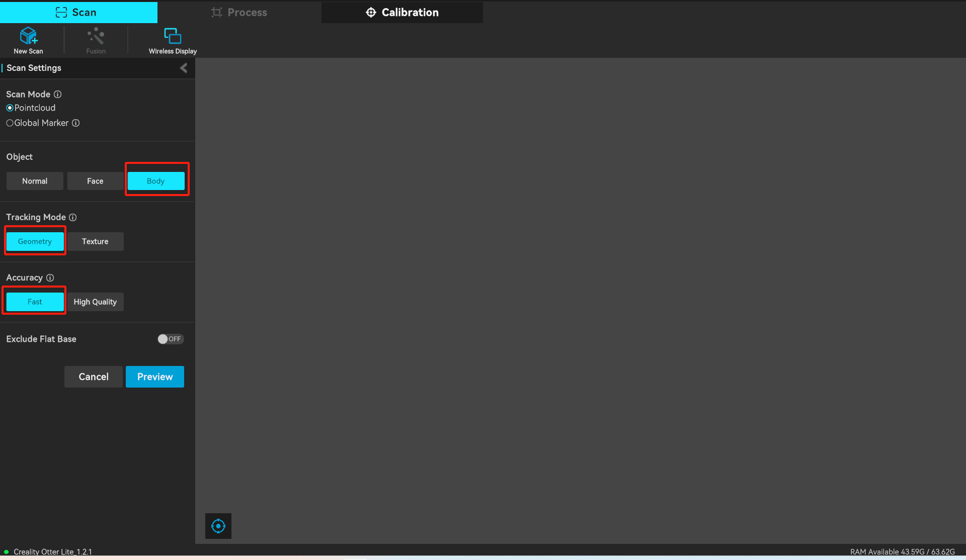Set tracking mode to Geometry
Viewport: 966px width, 560px height.
[x=35, y=241]
